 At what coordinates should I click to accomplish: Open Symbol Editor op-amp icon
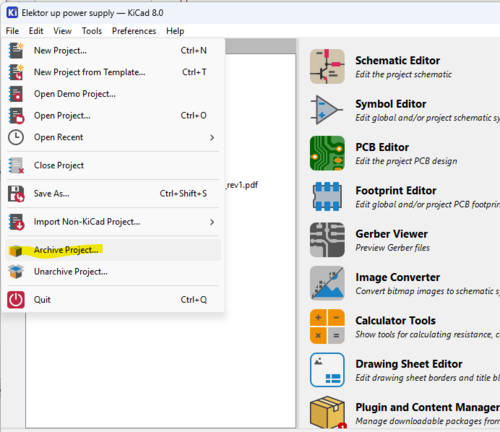pos(327,110)
